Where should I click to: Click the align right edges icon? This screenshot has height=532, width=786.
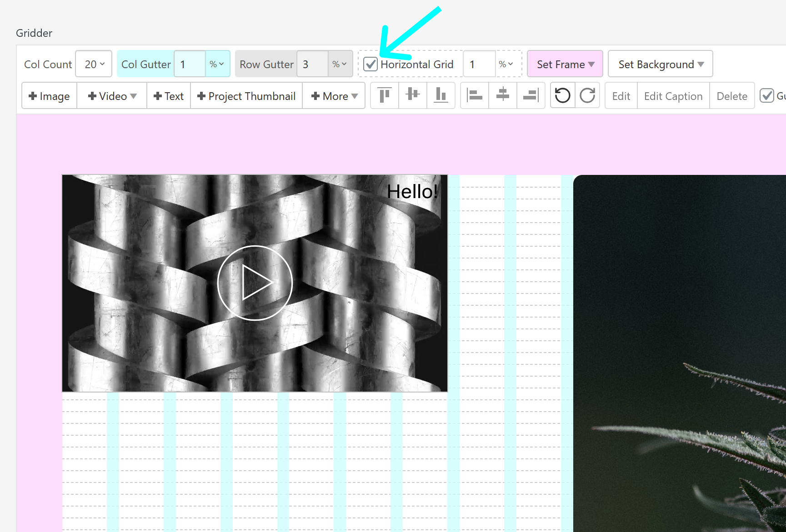coord(531,95)
